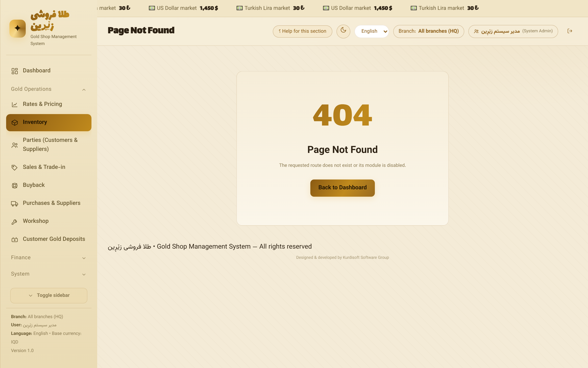Click the large 404 heading
The width and height of the screenshot is (588, 368).
coord(342,115)
